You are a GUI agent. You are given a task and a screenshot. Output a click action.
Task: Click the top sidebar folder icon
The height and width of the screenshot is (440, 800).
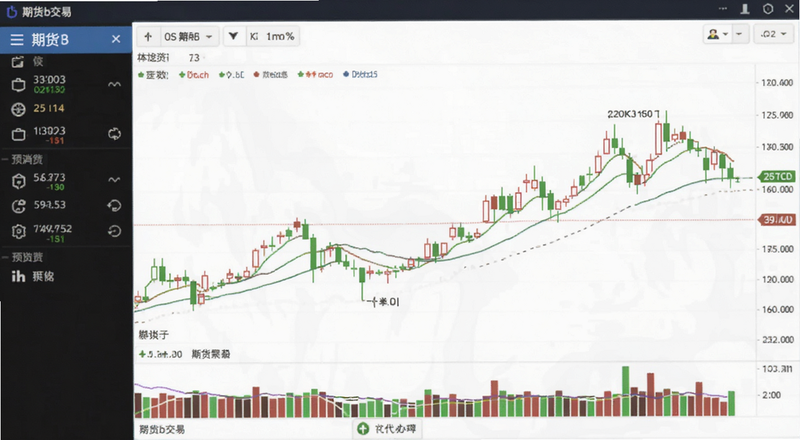tap(18, 62)
